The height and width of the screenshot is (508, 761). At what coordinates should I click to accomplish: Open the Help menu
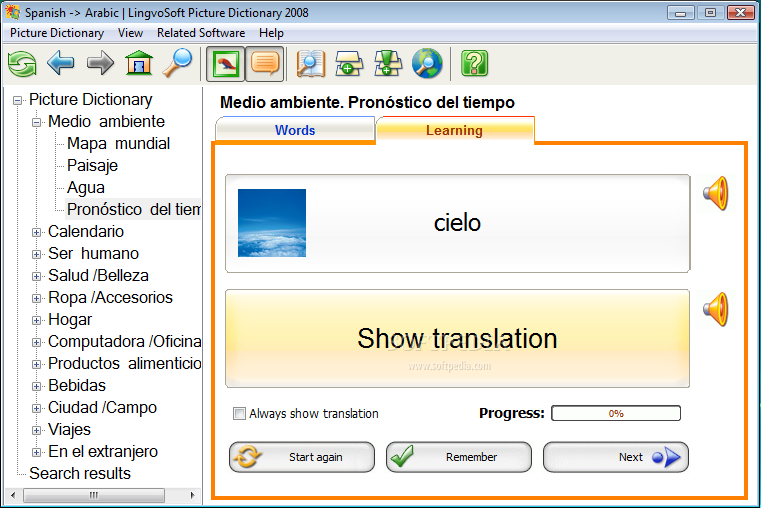[271, 33]
